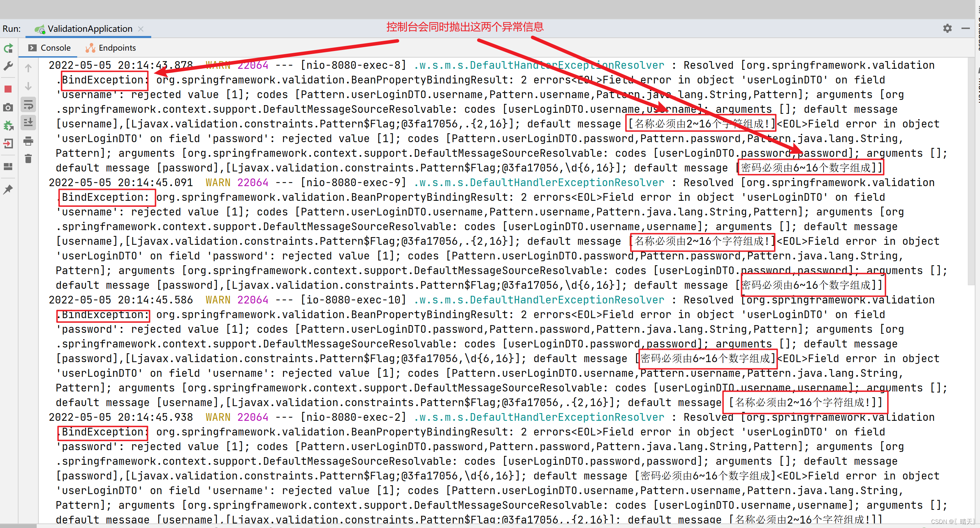Stop the running application

(x=8, y=89)
